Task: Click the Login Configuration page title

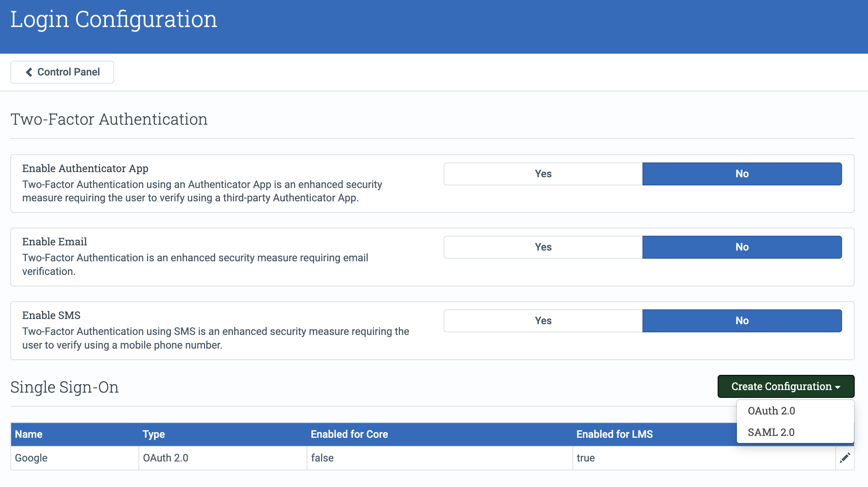Action: pyautogui.click(x=114, y=19)
